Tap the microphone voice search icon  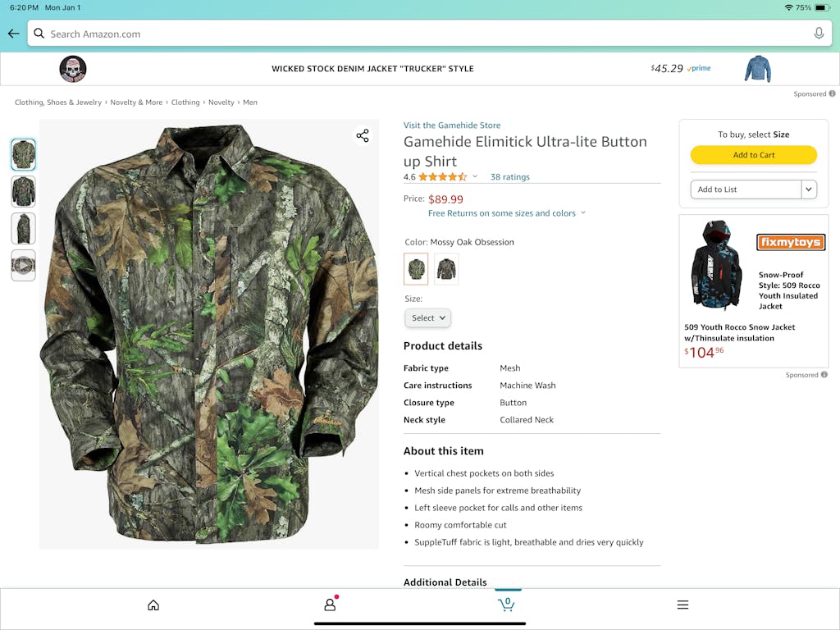pyautogui.click(x=819, y=34)
